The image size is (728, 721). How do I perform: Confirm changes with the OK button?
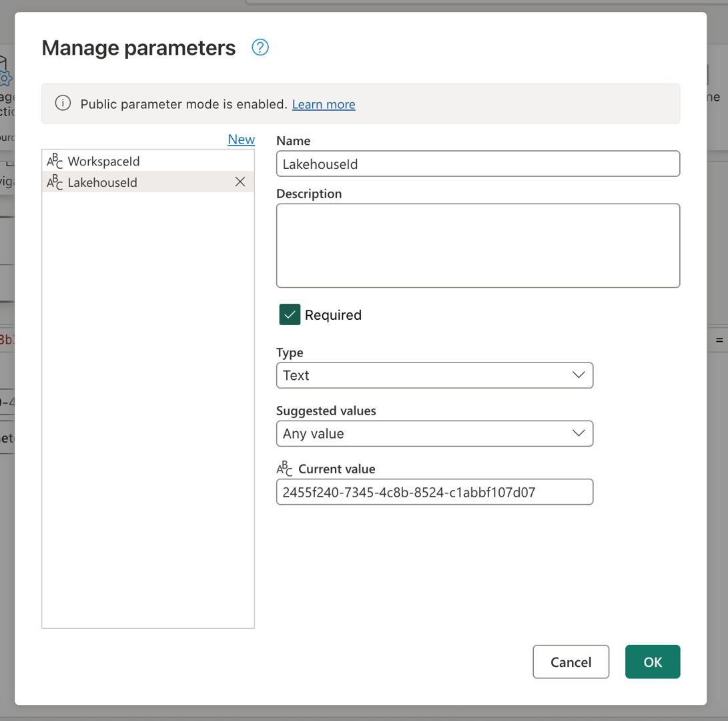[x=652, y=662]
